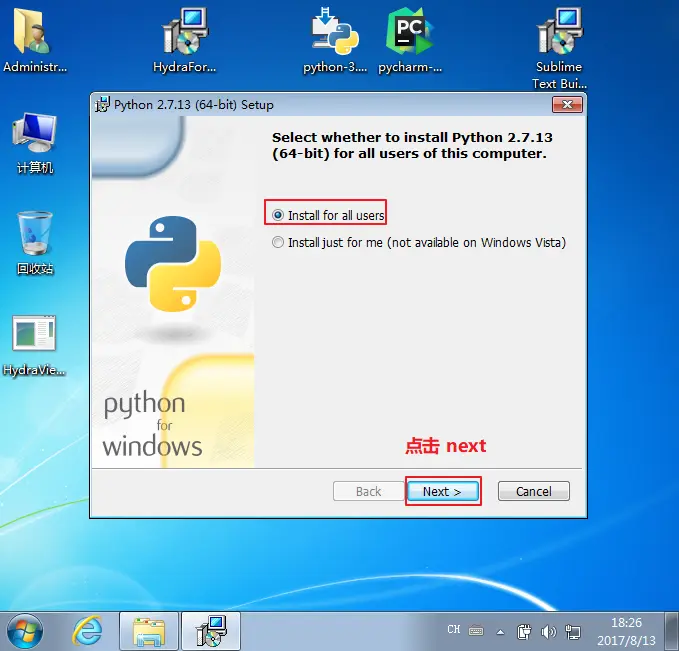679x651 pixels.
Task: Open the Windows Start orb
Action: [x=25, y=631]
